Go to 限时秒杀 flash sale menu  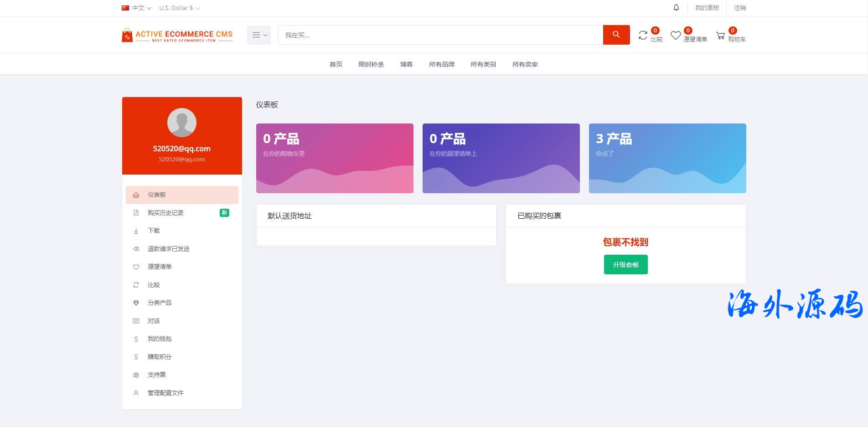pos(371,64)
